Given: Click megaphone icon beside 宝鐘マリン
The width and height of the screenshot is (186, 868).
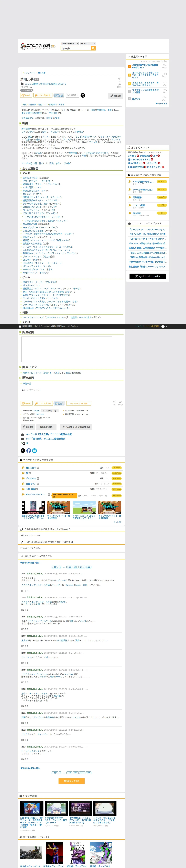Looking at the screenshot, I should point(23,484).
